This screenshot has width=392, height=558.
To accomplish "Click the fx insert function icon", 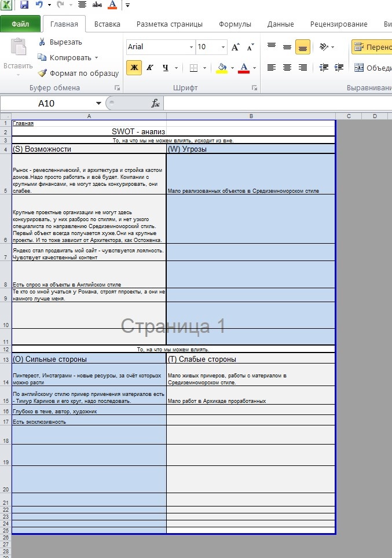I will pyautogui.click(x=155, y=104).
